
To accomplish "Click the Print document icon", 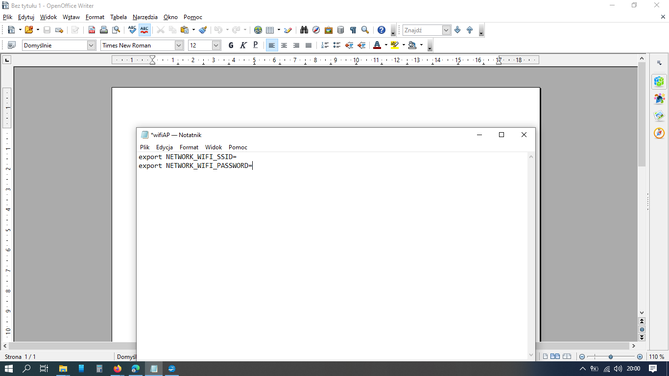I will [x=104, y=30].
